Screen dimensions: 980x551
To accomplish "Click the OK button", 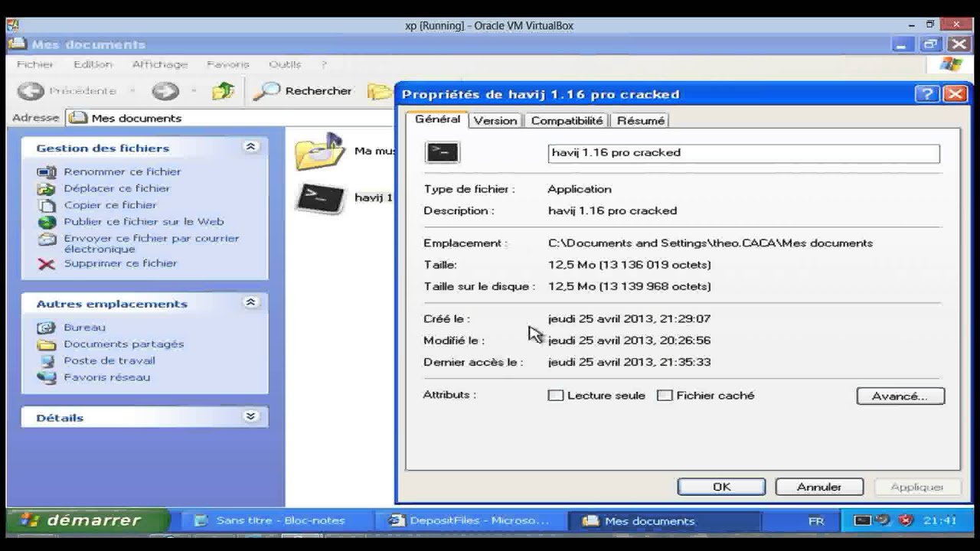I will pos(721,487).
